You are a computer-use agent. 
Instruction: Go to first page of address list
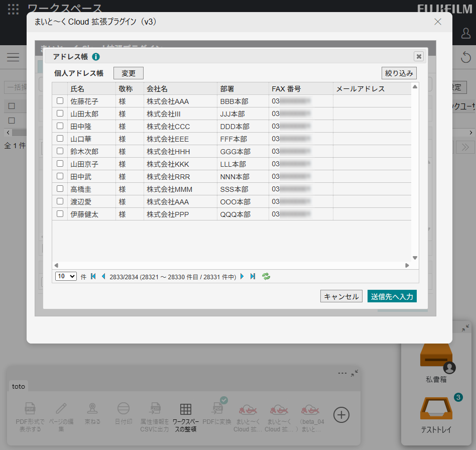tap(93, 276)
